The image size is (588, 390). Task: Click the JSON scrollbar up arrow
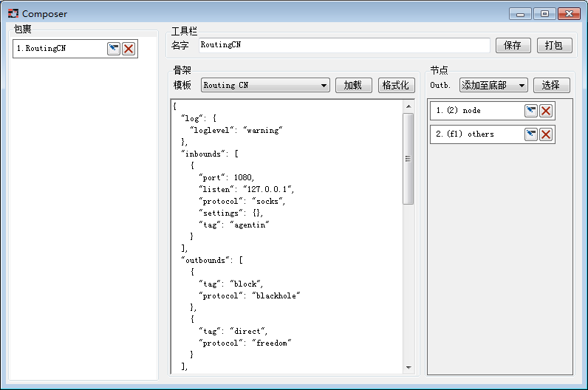pos(408,107)
